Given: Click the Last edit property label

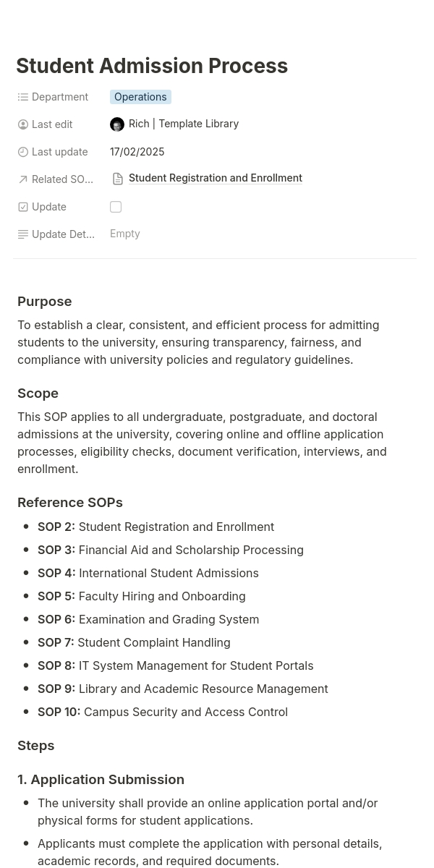Looking at the screenshot, I should (x=52, y=124).
